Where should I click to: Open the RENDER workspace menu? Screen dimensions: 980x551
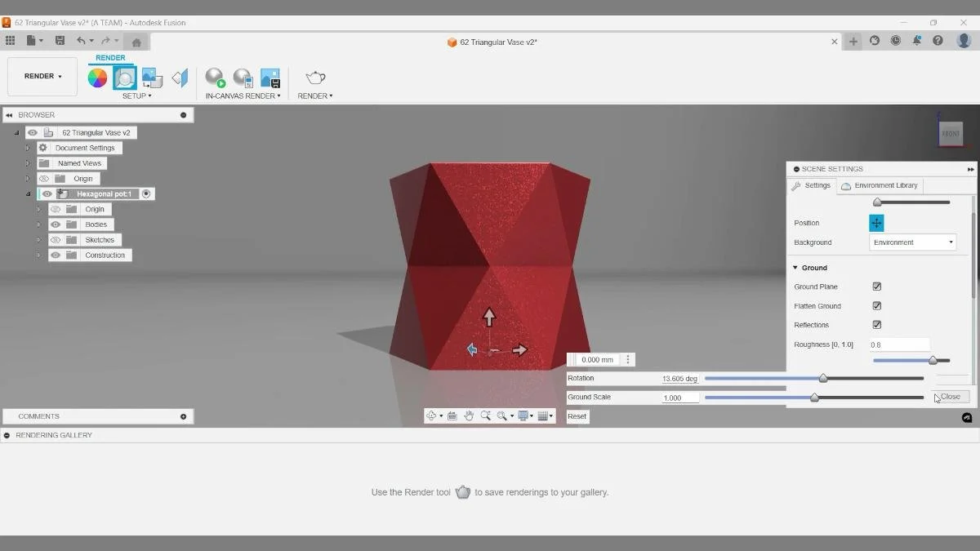(41, 76)
